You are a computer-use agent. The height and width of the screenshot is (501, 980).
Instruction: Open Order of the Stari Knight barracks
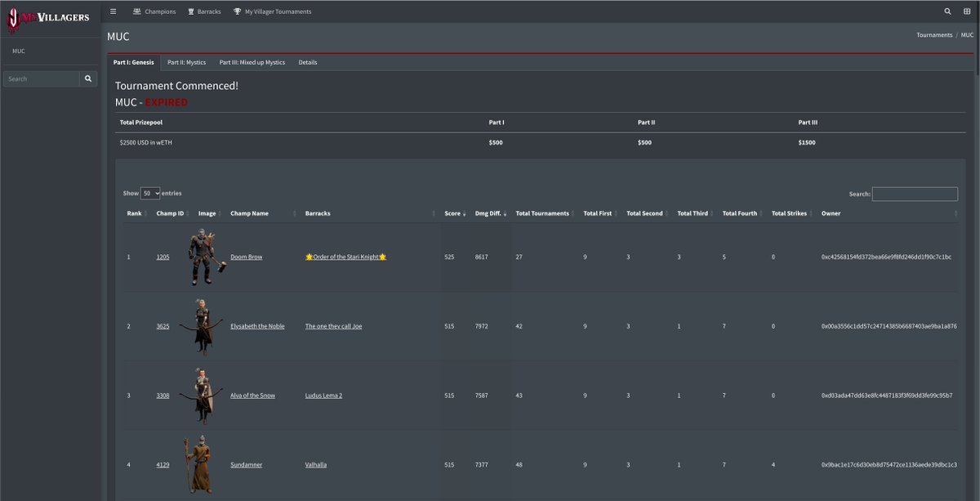(x=345, y=257)
